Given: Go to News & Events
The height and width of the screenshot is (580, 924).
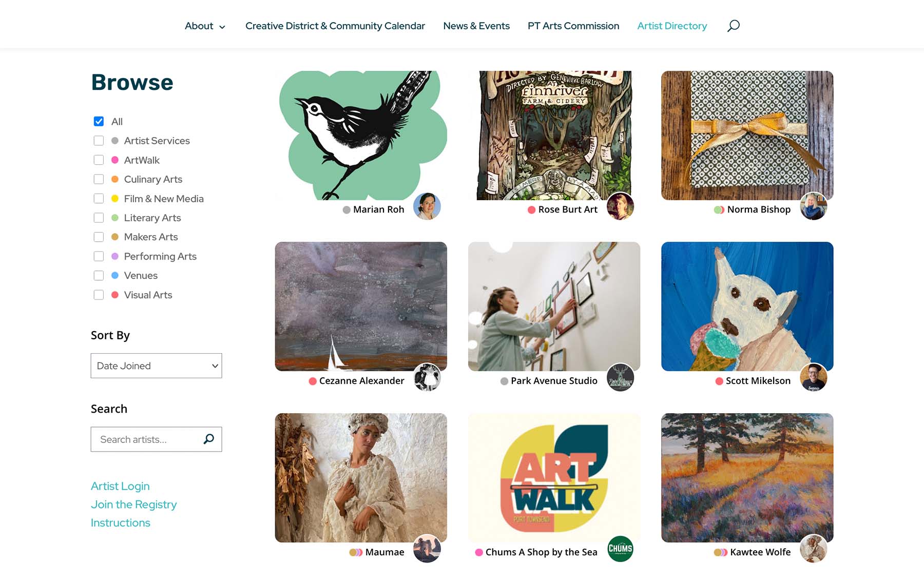Looking at the screenshot, I should [x=476, y=26].
